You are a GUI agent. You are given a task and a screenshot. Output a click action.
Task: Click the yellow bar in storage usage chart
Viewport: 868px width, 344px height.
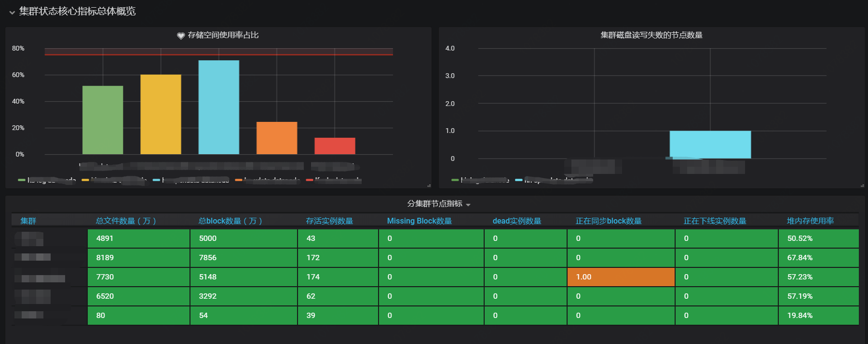click(161, 114)
